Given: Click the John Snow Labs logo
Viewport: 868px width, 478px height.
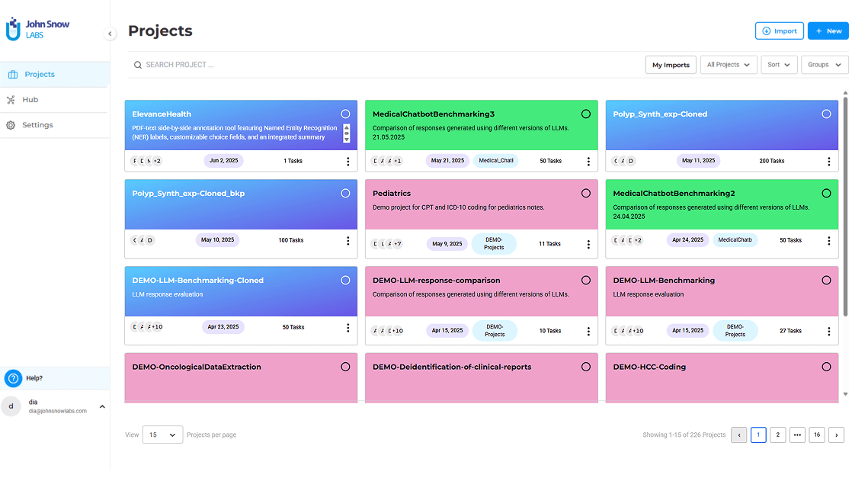Looking at the screenshot, I should point(37,29).
